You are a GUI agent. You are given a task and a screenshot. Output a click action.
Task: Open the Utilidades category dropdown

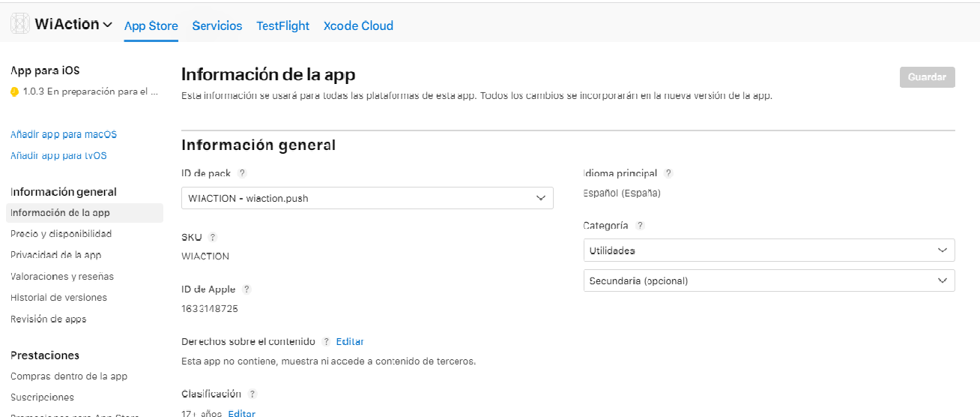tap(769, 250)
